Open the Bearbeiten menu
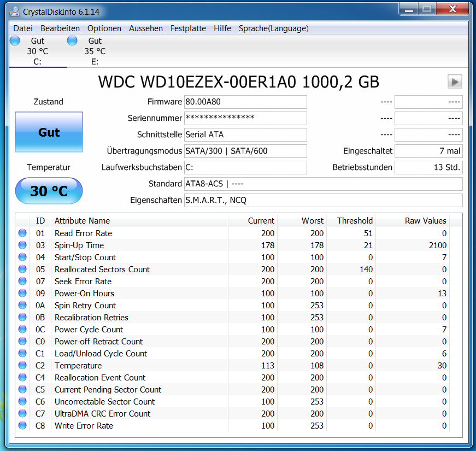The width and height of the screenshot is (476, 451). click(x=60, y=28)
